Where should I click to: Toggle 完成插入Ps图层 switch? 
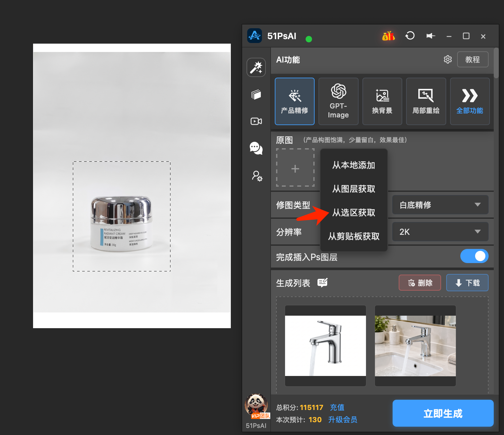(x=474, y=256)
